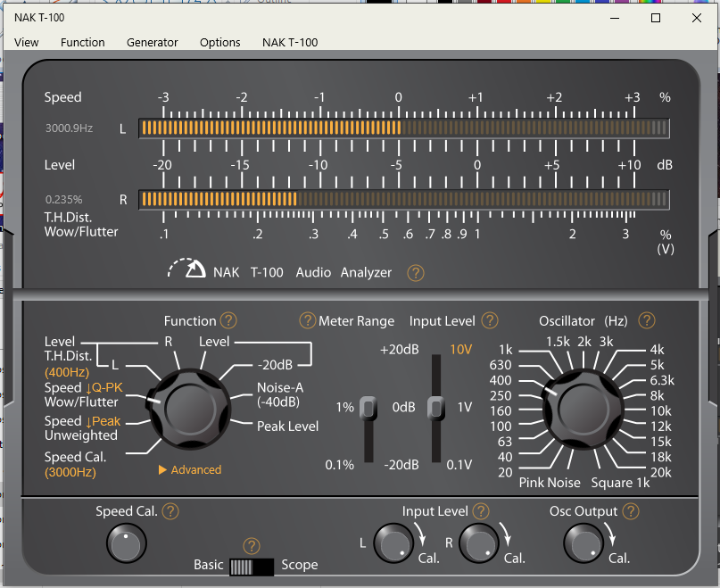Screen dimensions: 720x588
Task: Select the L Level T.H.Dist. position
Action: [x=115, y=365]
